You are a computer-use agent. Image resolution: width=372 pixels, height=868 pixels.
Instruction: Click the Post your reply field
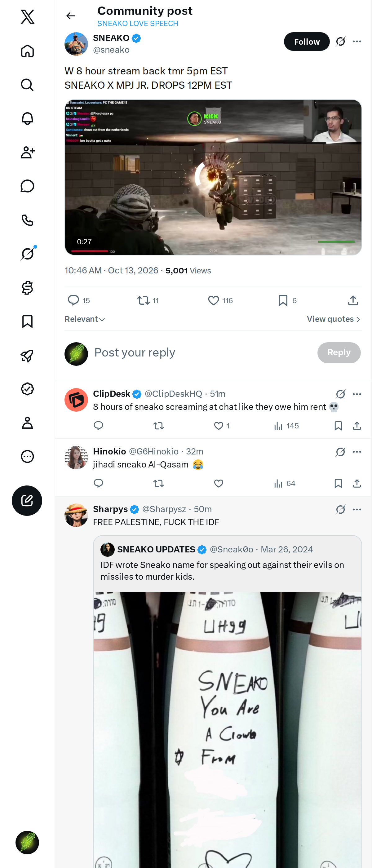tap(202, 352)
